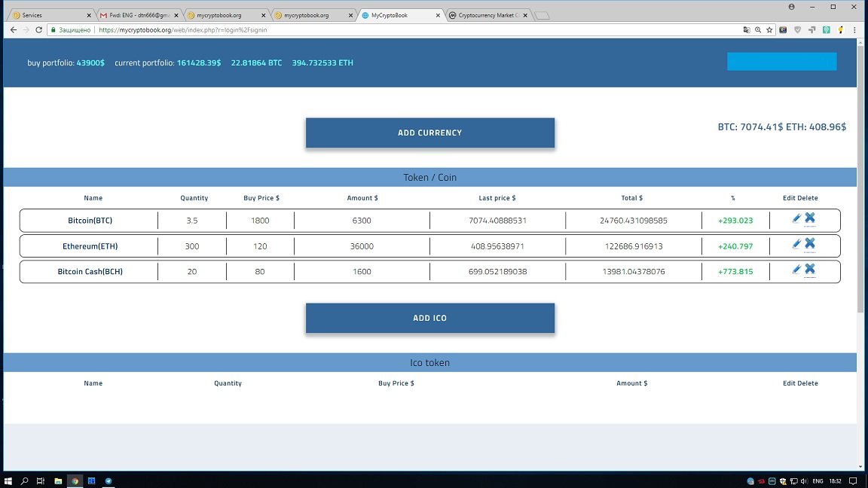The width and height of the screenshot is (868, 488).
Task: Reload the page with browser refresh icon
Action: click(38, 30)
